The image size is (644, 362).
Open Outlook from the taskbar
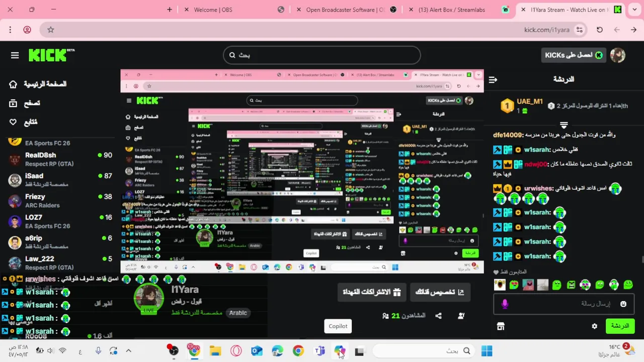(x=257, y=351)
